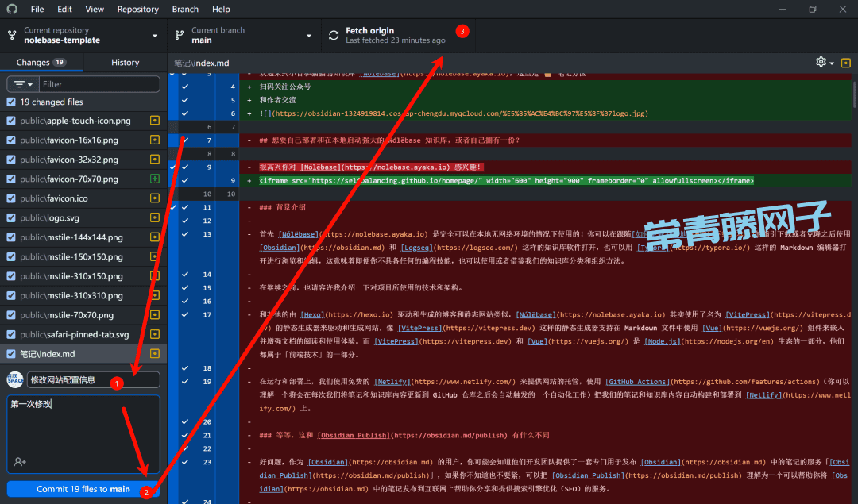Expand the Current repository dropdown

click(x=83, y=36)
